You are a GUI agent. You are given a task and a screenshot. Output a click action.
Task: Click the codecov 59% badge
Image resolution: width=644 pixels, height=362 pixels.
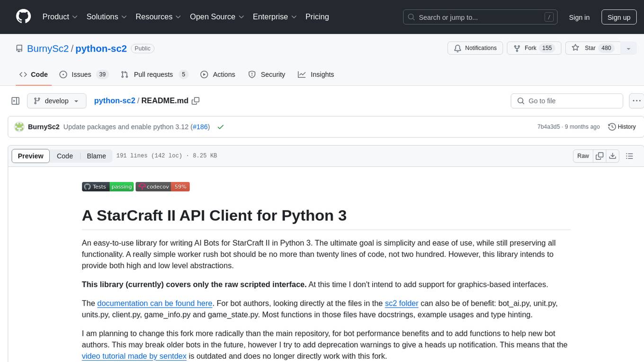pos(163,187)
